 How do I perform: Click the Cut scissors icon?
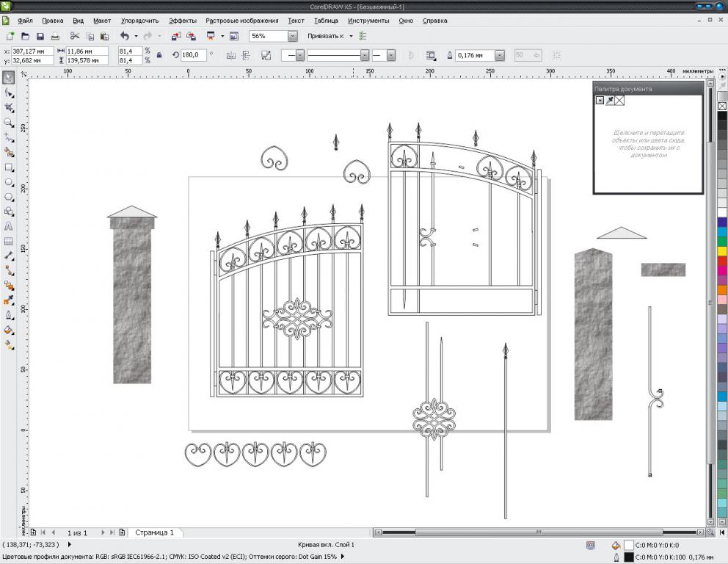74,36
